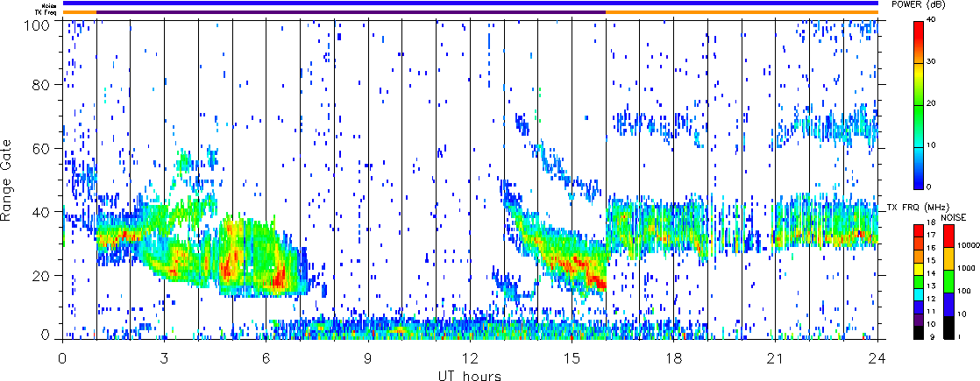Click x-axis tick label '12'
This screenshot has width=980, height=381.
tap(470, 357)
